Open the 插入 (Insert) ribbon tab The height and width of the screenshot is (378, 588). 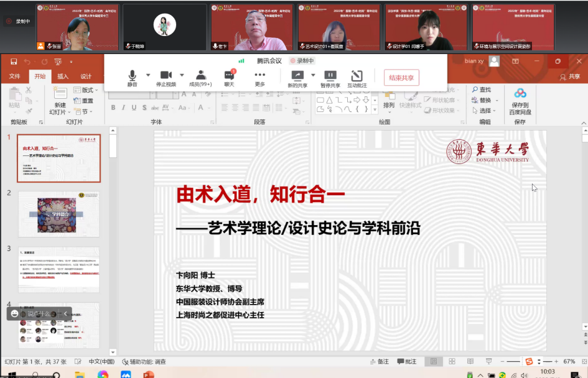[x=63, y=76]
